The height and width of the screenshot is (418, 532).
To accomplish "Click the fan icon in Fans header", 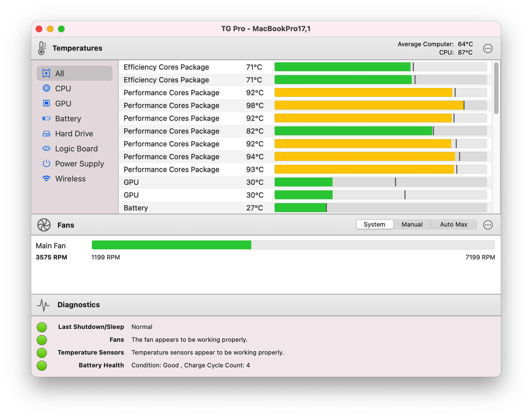I will coord(44,225).
